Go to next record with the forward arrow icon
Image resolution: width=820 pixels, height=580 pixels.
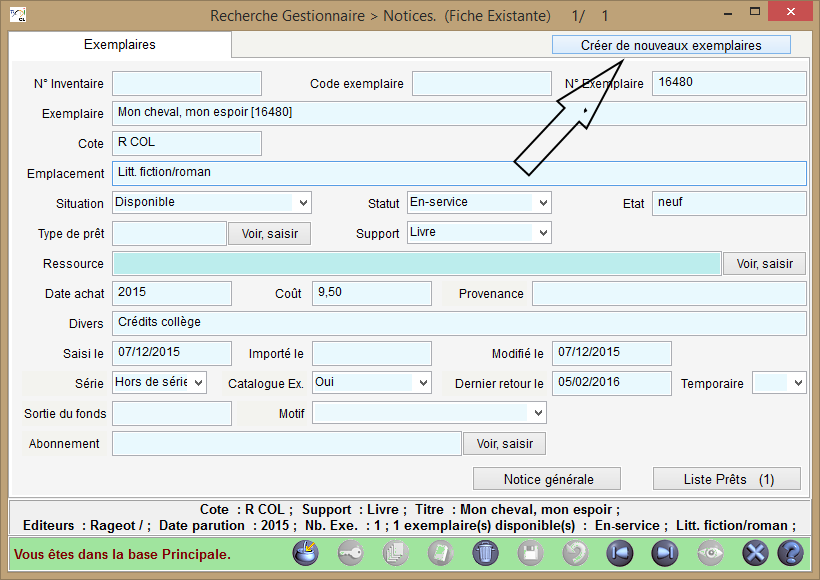665,553
